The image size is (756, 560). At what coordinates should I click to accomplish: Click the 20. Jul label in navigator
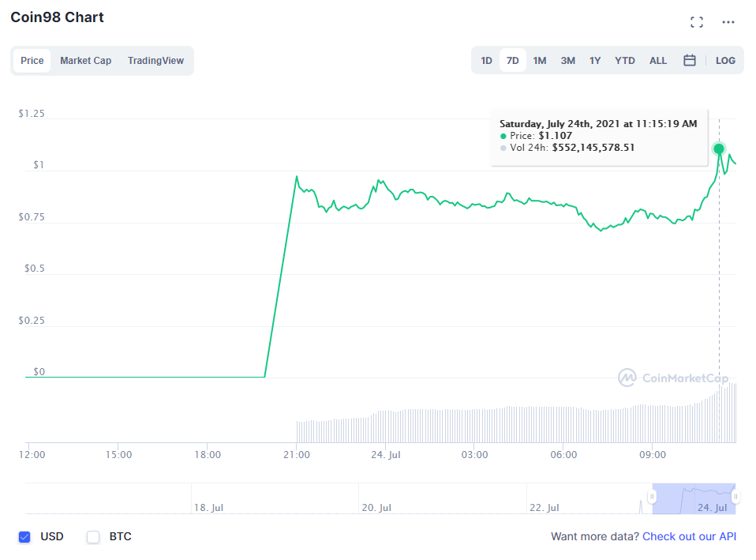click(x=376, y=508)
